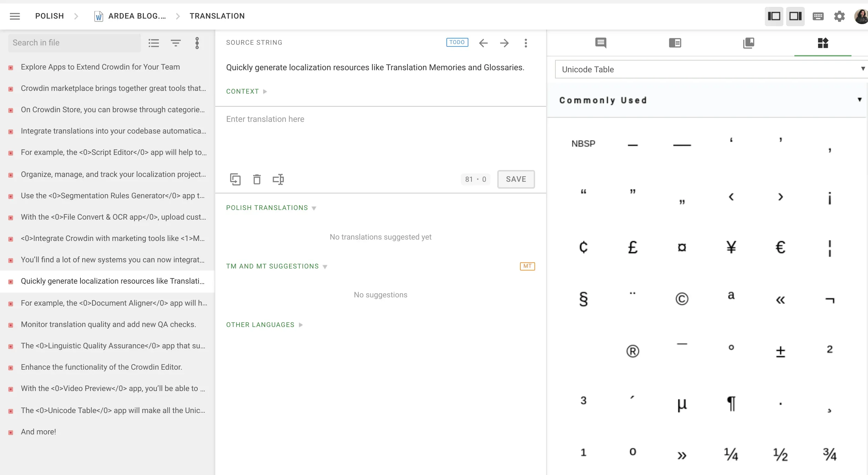Screen dimensions: 868x475
Task: Open editor settings gear
Action: pos(839,16)
